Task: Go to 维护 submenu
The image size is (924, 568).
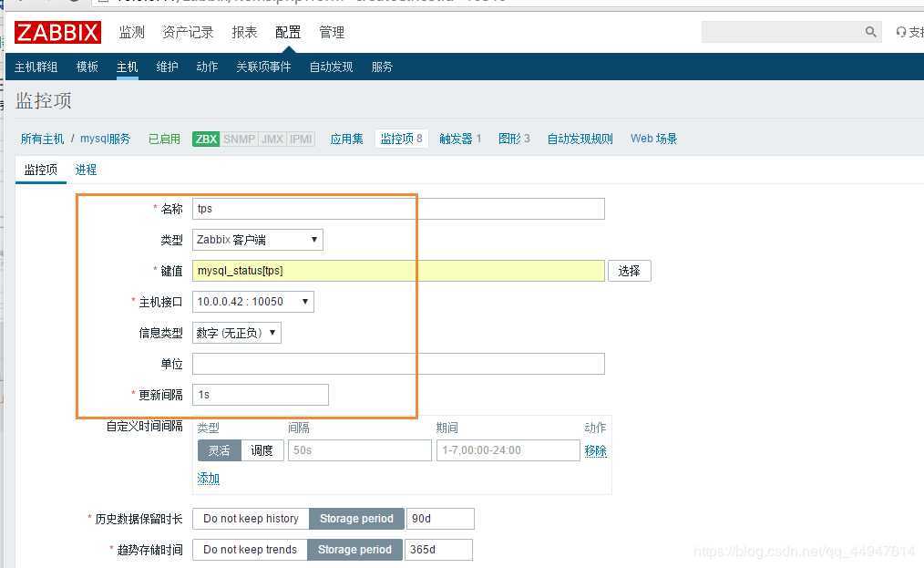Action: pyautogui.click(x=167, y=67)
